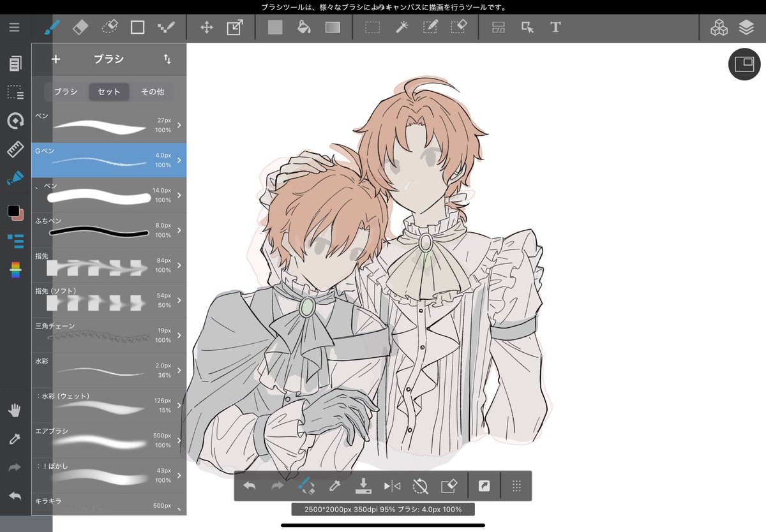Open settings chevron for Gペン brush
Viewport: 766px width, 532px height.
tap(179, 160)
